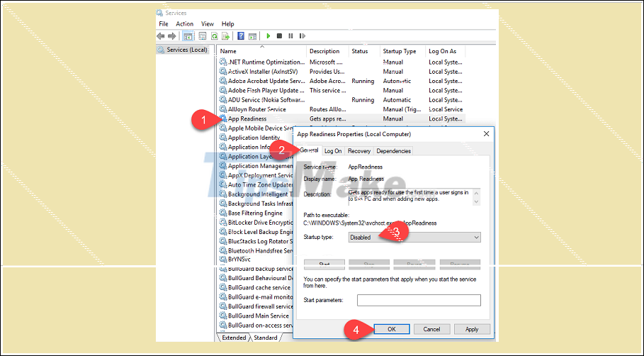Select the AppX Deployment Service row
Screen dimensions: 644x356
[255, 175]
